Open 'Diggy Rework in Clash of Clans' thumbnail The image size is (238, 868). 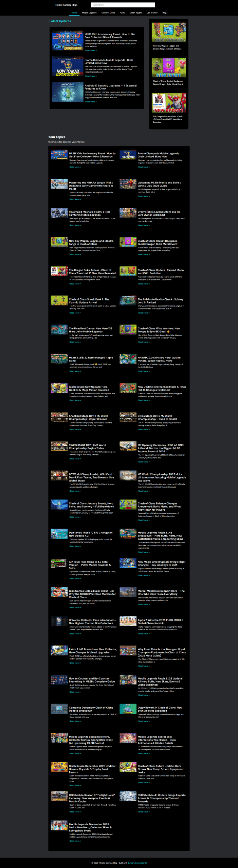[128, 709]
